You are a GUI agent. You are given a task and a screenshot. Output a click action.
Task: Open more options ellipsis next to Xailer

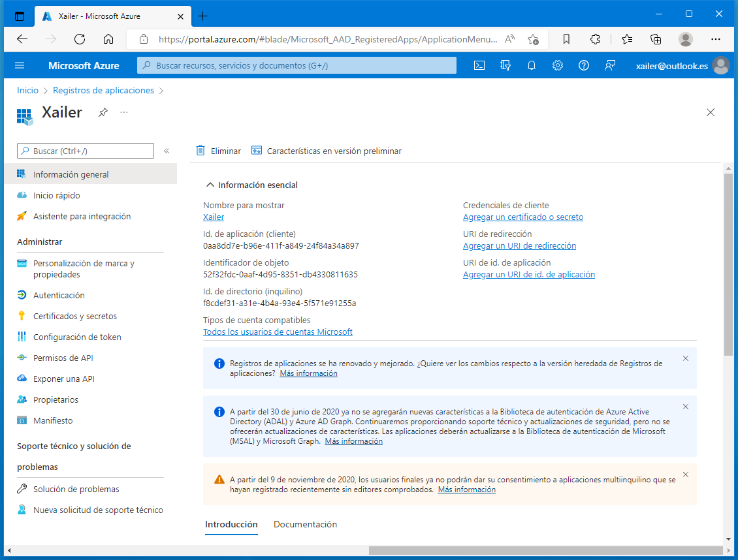[124, 112]
